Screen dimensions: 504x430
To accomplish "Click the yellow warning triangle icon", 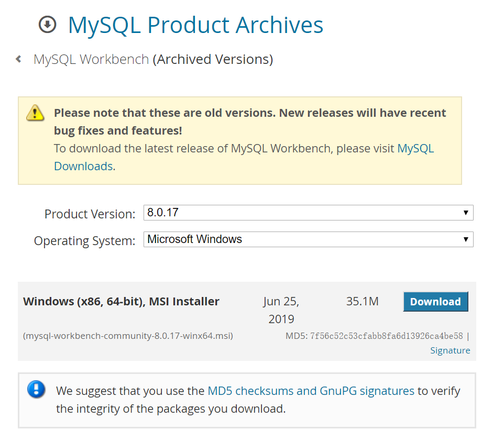I will click(x=35, y=113).
